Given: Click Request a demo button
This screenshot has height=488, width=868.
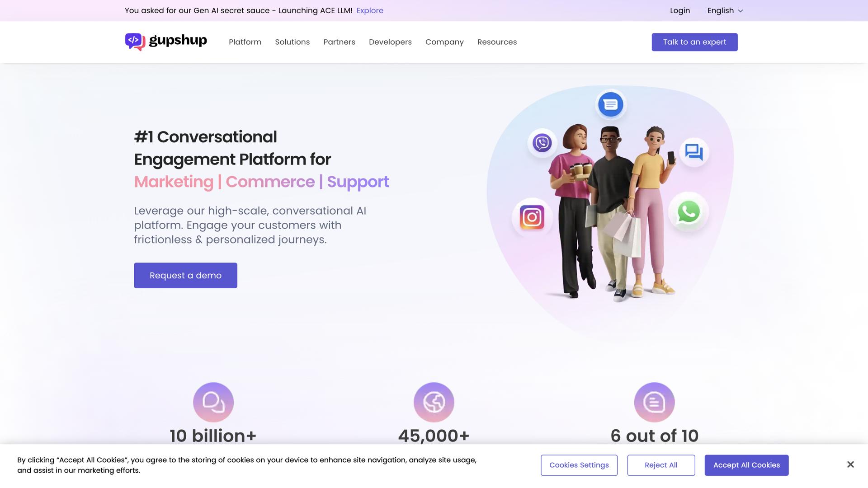Looking at the screenshot, I should [x=185, y=276].
